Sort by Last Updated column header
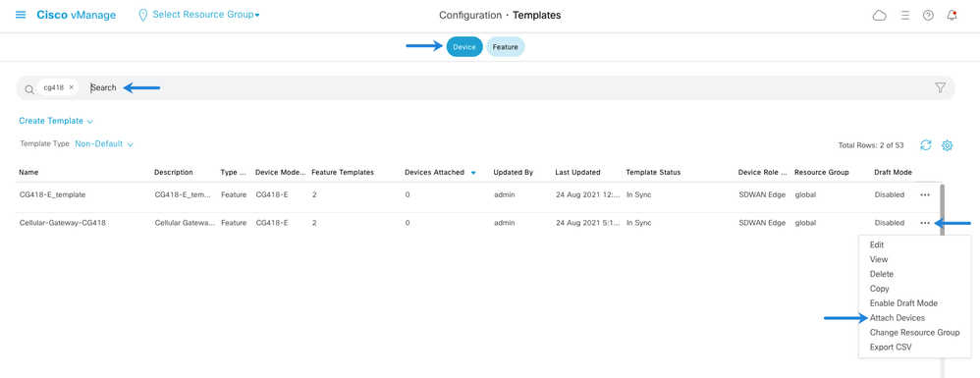 (x=577, y=173)
